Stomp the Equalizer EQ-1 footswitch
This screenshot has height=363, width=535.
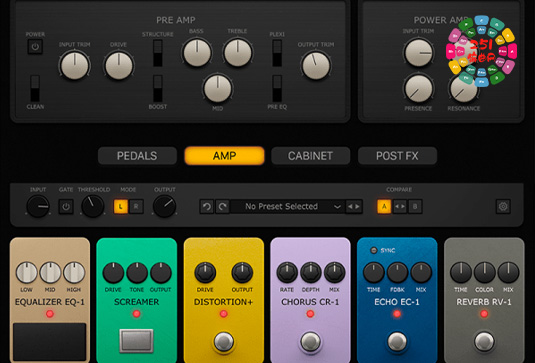(49, 342)
